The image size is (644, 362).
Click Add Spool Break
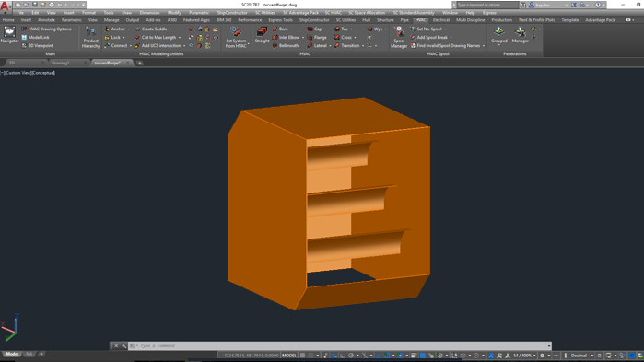(429, 38)
